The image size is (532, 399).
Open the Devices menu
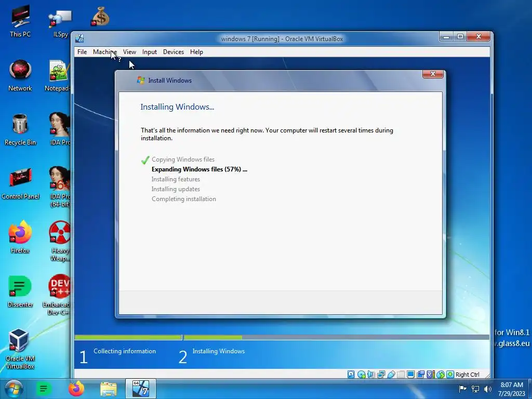[x=174, y=52]
